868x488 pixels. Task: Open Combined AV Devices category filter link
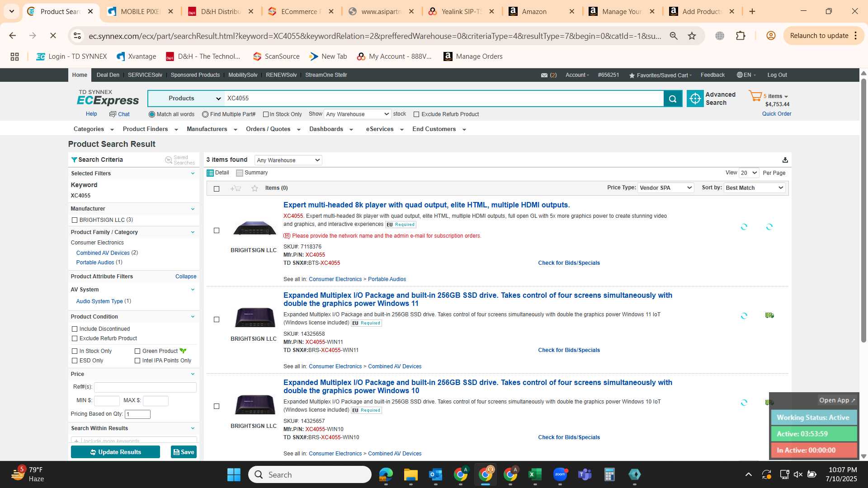[x=103, y=253]
